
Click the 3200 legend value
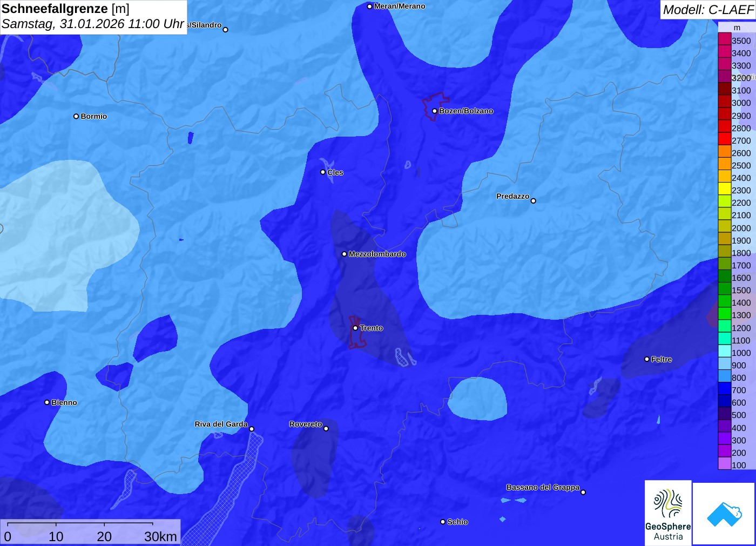point(741,78)
